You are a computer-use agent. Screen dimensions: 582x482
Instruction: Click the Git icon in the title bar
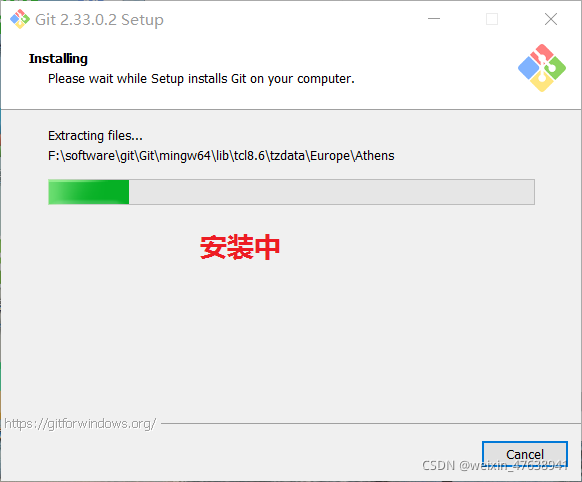coord(20,19)
